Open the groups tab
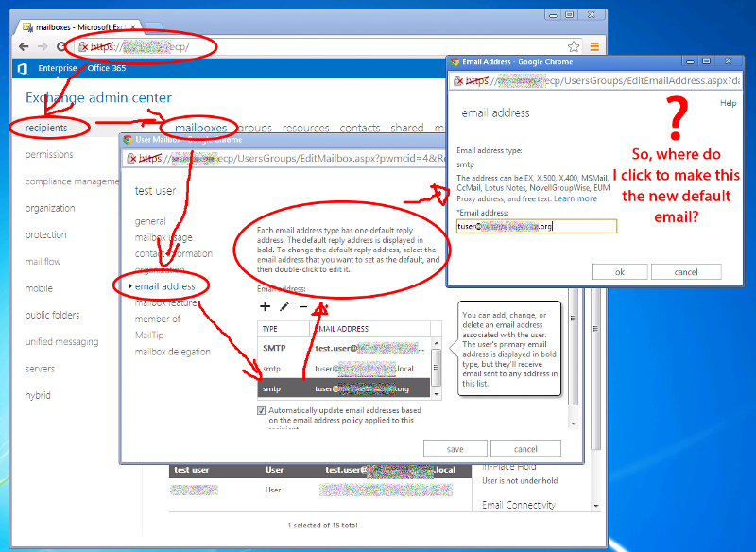The width and height of the screenshot is (756, 552). click(255, 128)
